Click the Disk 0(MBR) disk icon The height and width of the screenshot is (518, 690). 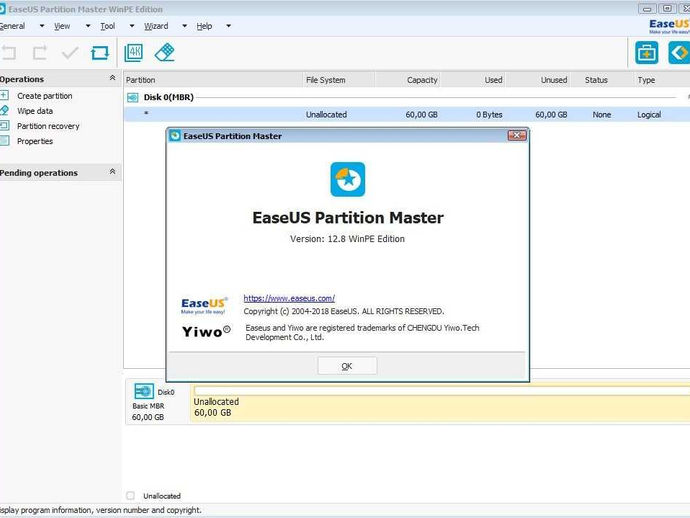click(x=132, y=98)
